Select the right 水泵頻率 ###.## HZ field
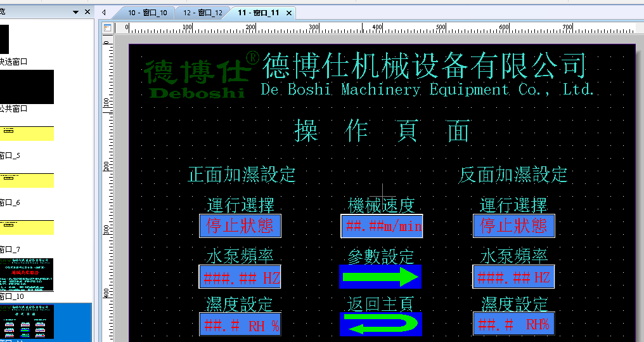 (x=513, y=277)
